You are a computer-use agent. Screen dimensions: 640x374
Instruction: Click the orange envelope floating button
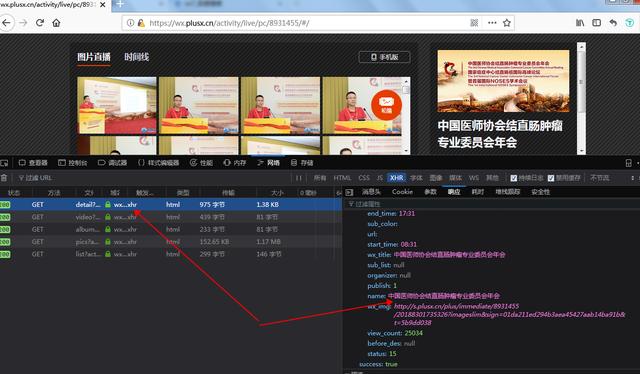(386, 105)
